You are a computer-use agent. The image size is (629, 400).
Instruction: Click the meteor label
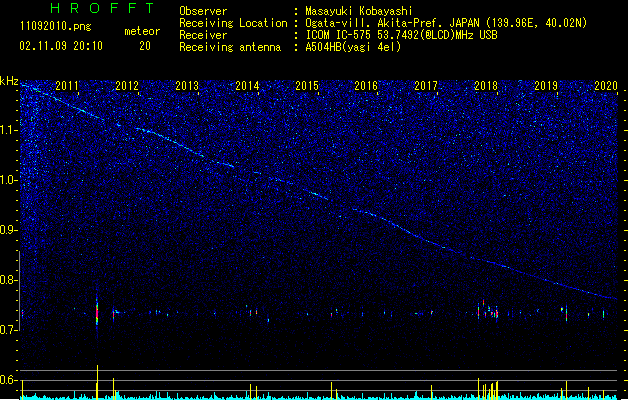coord(142,31)
